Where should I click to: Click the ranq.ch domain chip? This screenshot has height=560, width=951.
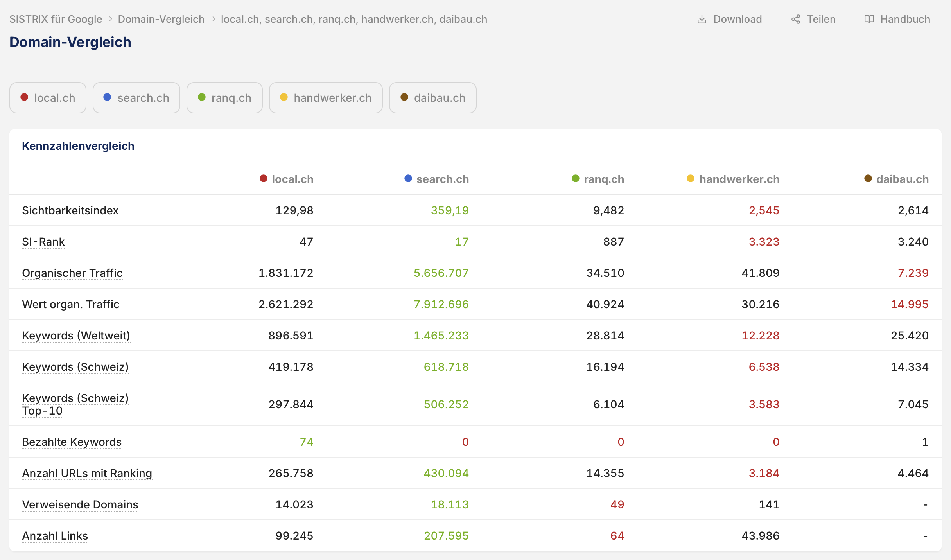click(x=224, y=98)
